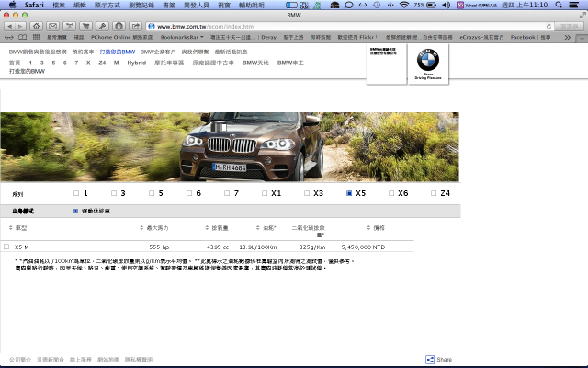
Task: Sort by 排氣量 column arrows
Action: [207, 227]
